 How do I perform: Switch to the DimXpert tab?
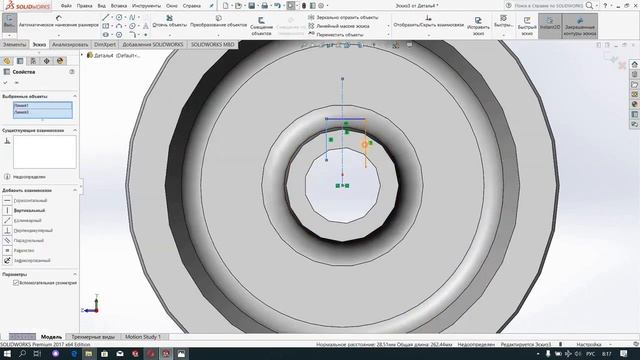(x=104, y=44)
